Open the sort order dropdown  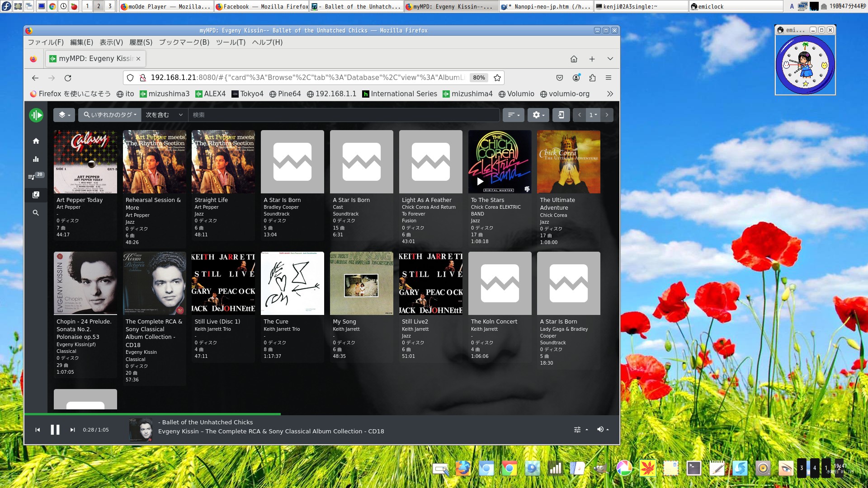[x=513, y=115]
